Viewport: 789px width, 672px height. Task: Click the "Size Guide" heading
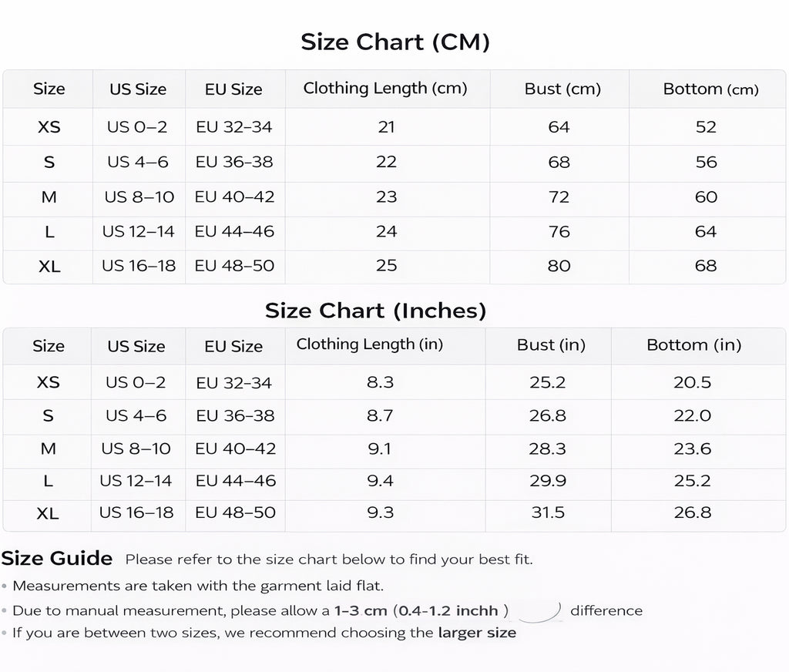pos(57,559)
